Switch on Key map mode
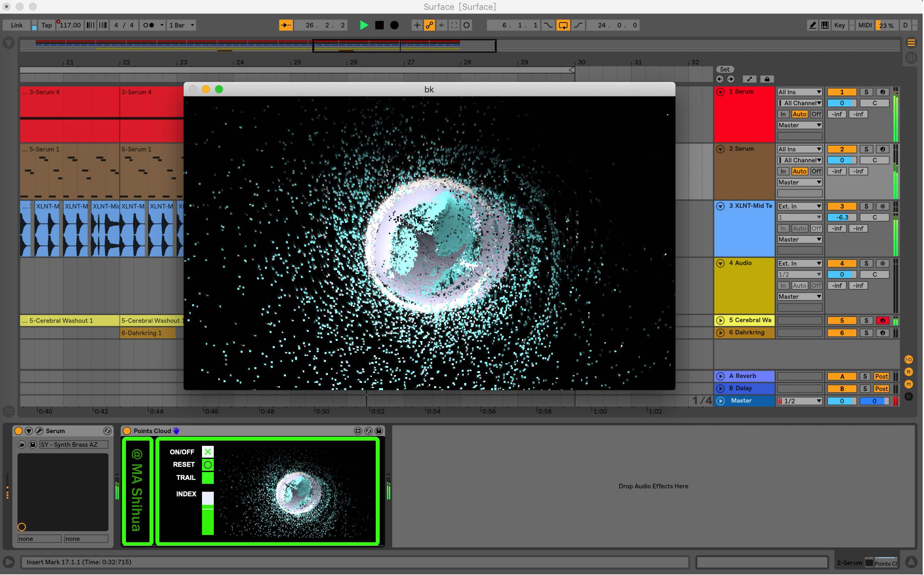 point(839,25)
